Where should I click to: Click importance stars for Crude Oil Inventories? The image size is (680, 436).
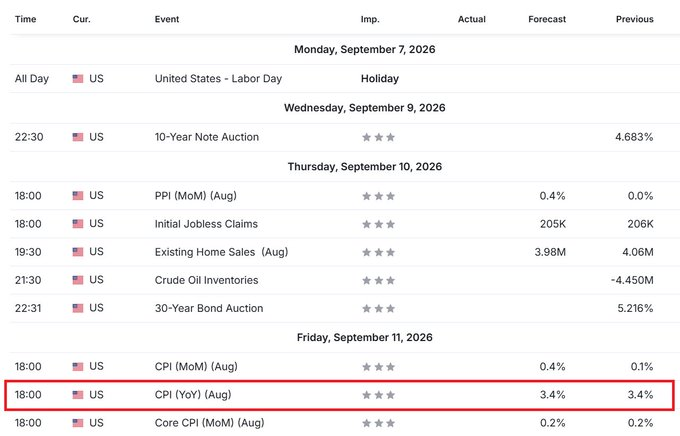coord(379,281)
